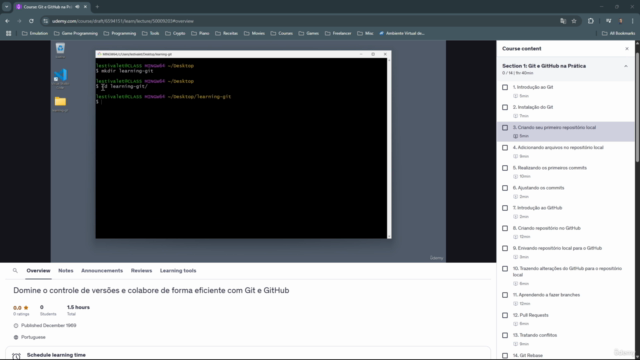Click the video icon under Introdução ao Git
The width and height of the screenshot is (640, 360).
click(x=516, y=96)
